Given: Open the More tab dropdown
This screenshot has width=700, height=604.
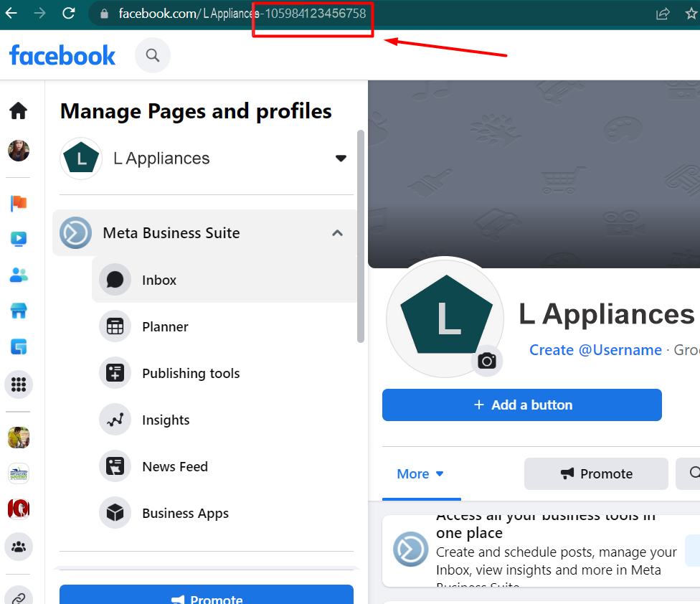Looking at the screenshot, I should click(x=420, y=474).
